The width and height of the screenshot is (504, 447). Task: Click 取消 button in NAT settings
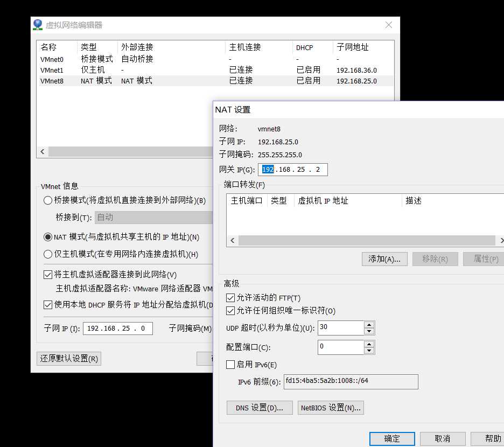[x=442, y=438]
